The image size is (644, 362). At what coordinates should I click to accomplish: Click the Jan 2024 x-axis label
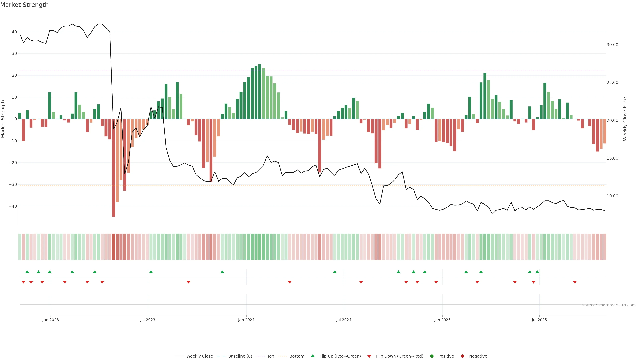[x=246, y=320]
